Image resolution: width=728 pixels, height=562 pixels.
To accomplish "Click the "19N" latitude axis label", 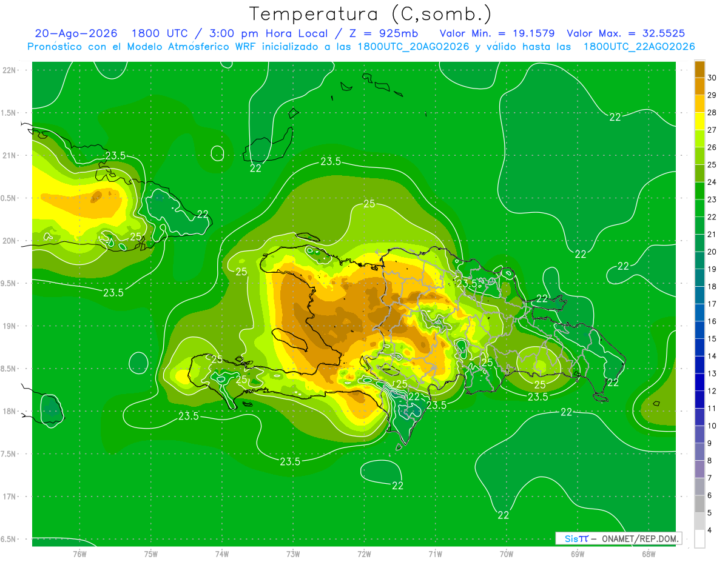I will point(9,326).
